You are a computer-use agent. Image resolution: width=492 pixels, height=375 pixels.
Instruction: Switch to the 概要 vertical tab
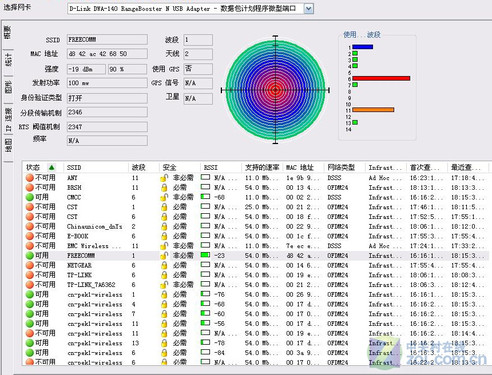pyautogui.click(x=8, y=32)
